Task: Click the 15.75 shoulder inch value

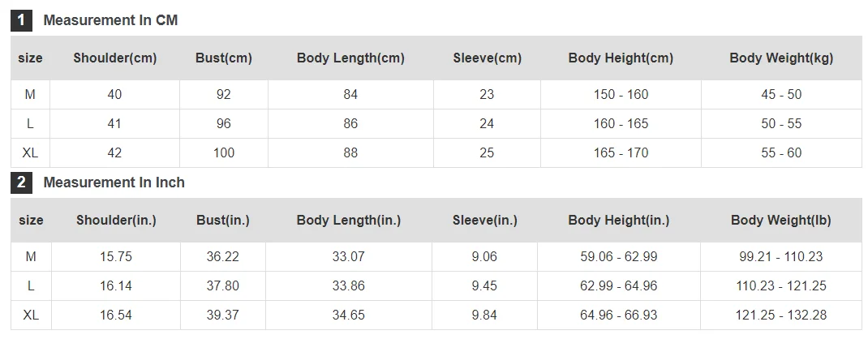Action: pyautogui.click(x=116, y=256)
